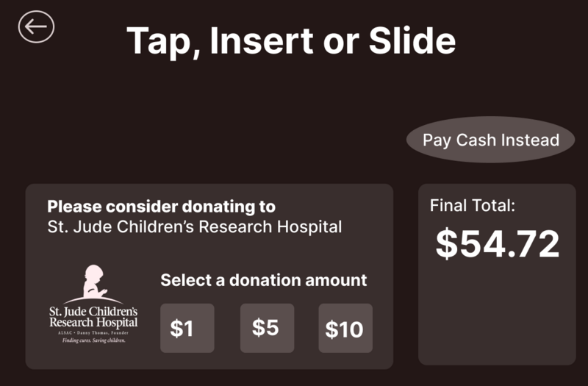Choose the $5 donation option
Image resolution: width=588 pixels, height=386 pixels.
(267, 328)
